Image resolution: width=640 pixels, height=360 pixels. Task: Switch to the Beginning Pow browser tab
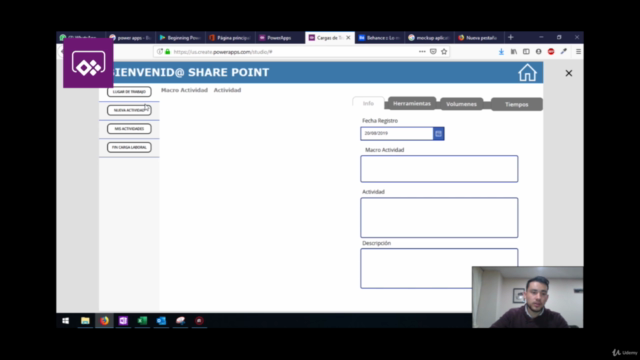[180, 38]
